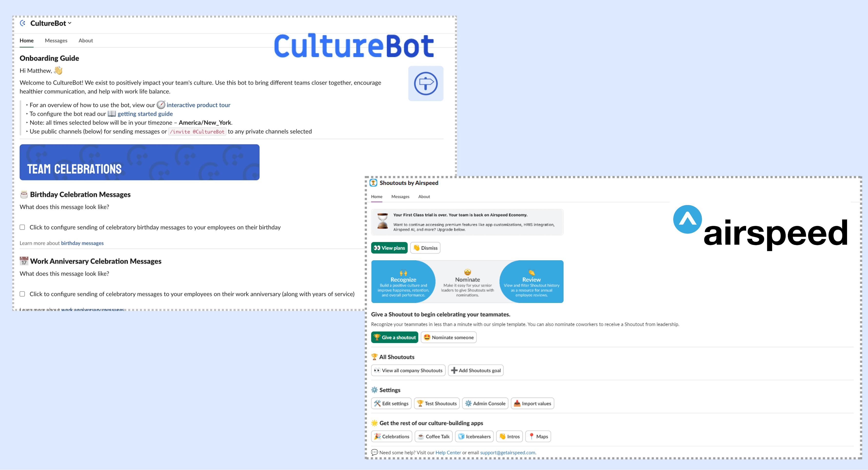The image size is (868, 470).
Task: Click the compass icon beside product tour
Action: point(161,105)
